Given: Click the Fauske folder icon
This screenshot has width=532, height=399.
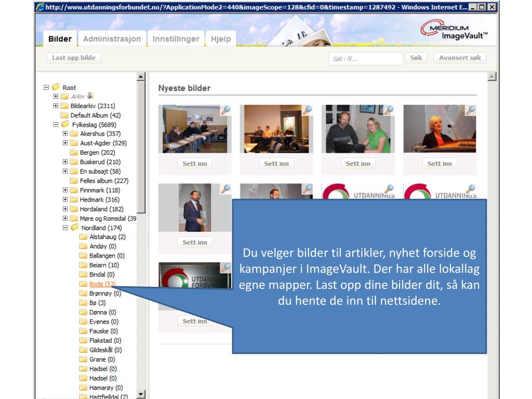Looking at the screenshot, I should click(84, 330).
